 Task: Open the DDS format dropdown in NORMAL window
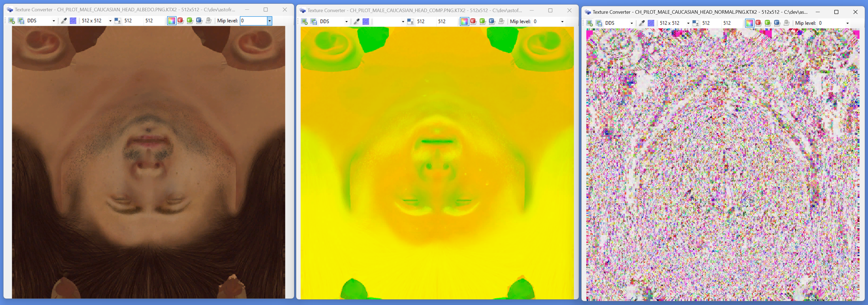coord(619,23)
